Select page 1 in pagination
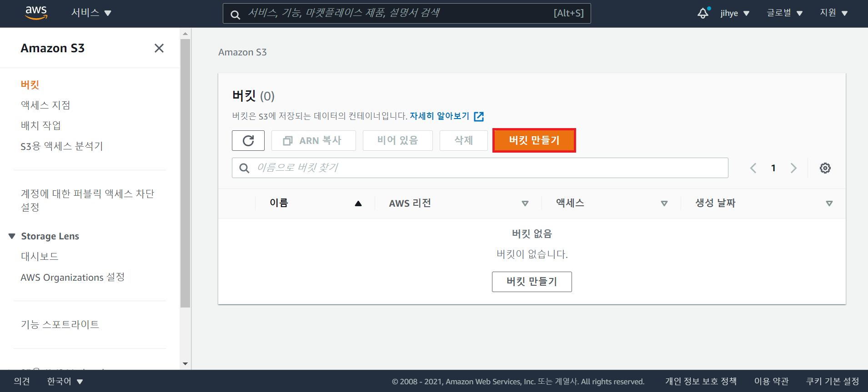 pyautogui.click(x=773, y=168)
